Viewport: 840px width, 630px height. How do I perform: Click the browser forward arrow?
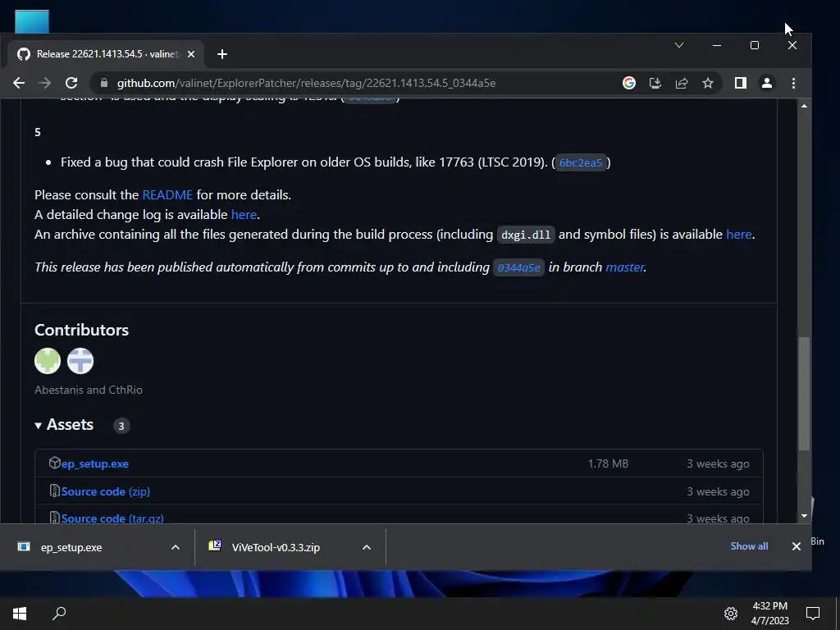(45, 83)
